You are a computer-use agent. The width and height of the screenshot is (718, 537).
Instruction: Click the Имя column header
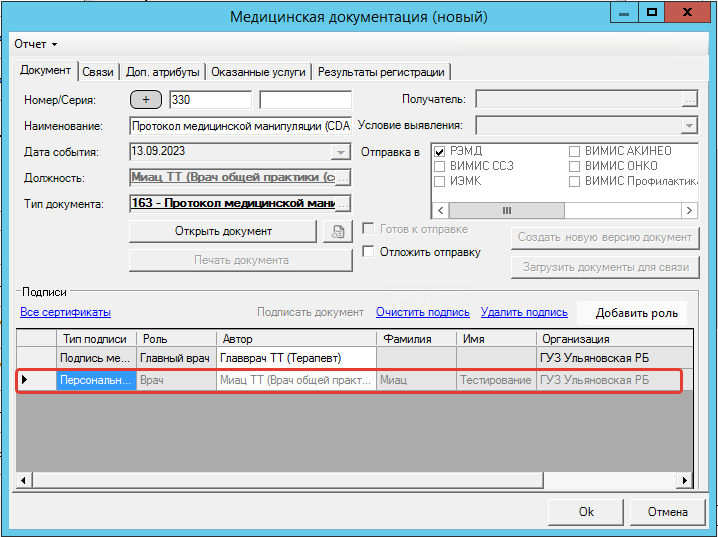coord(496,339)
